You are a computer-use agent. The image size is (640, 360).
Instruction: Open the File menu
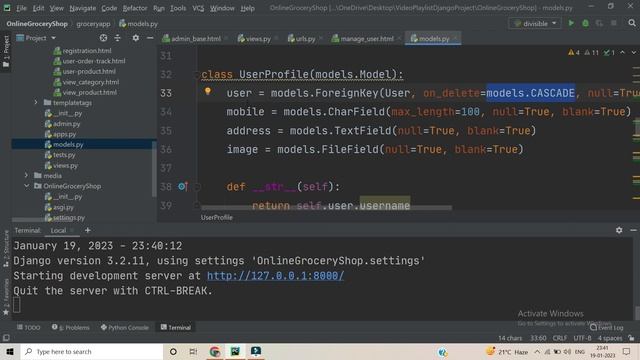(x=21, y=8)
